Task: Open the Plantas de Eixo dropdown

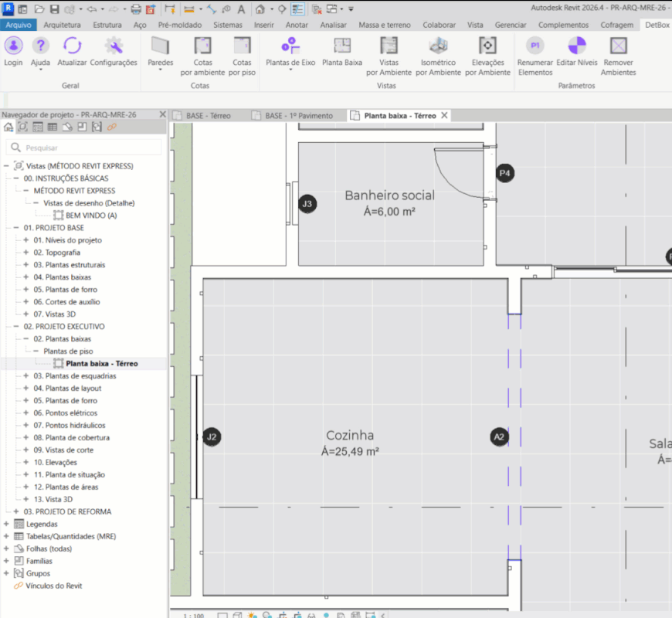Action: click(290, 70)
